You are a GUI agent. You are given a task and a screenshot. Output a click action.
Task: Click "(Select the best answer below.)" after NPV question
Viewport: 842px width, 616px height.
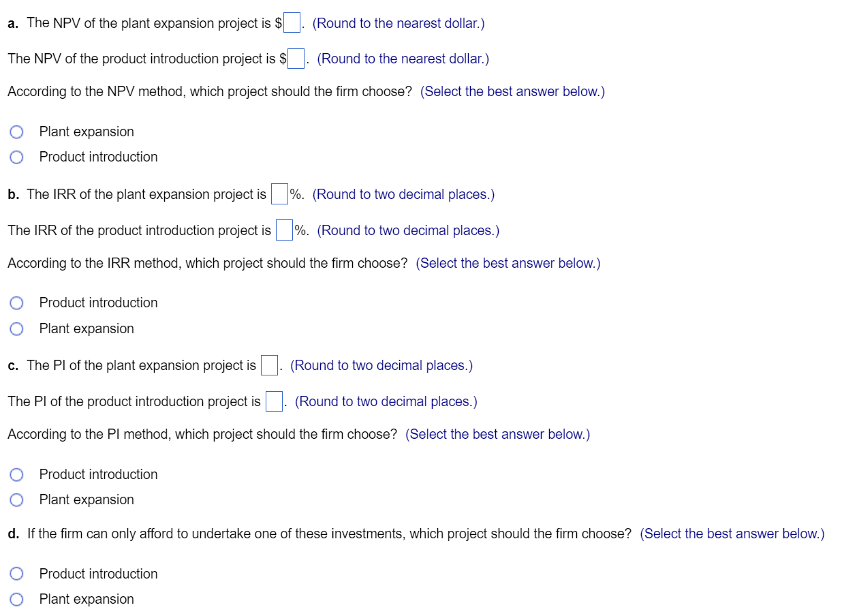(512, 91)
